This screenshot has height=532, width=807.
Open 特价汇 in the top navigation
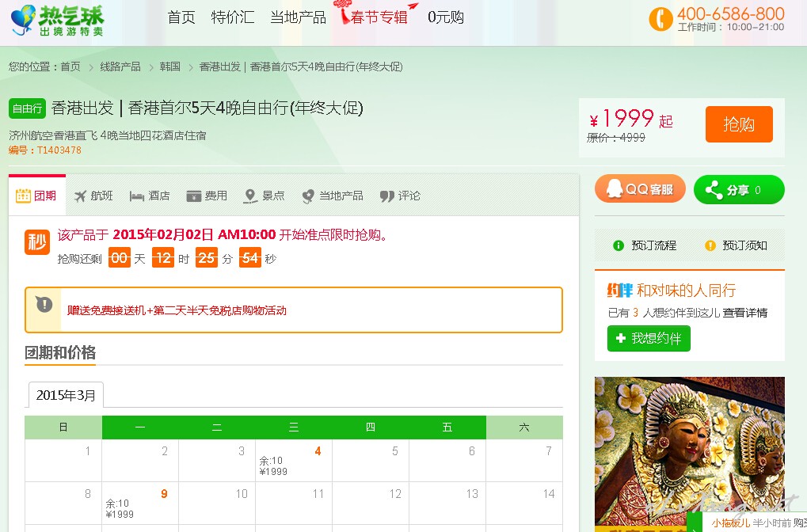(x=232, y=17)
